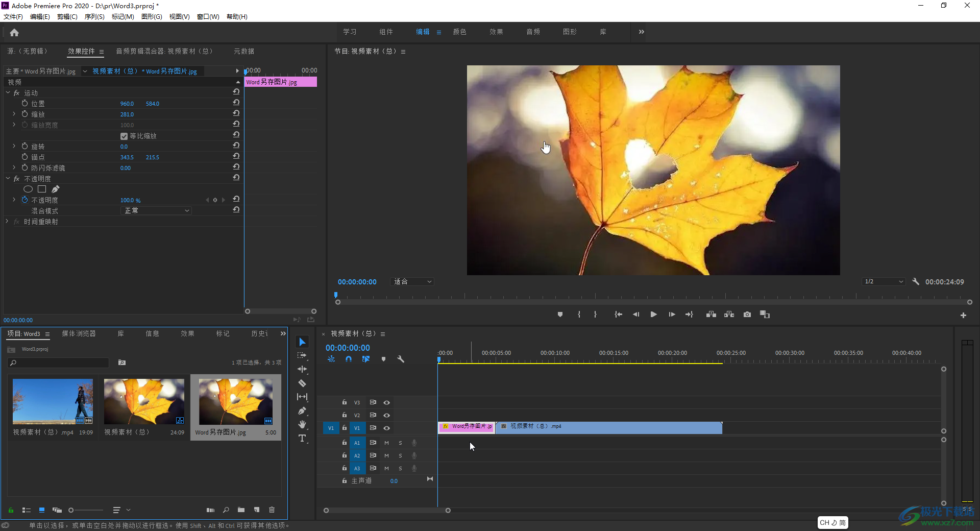Open the 适合 zoom level dropdown

coord(412,282)
